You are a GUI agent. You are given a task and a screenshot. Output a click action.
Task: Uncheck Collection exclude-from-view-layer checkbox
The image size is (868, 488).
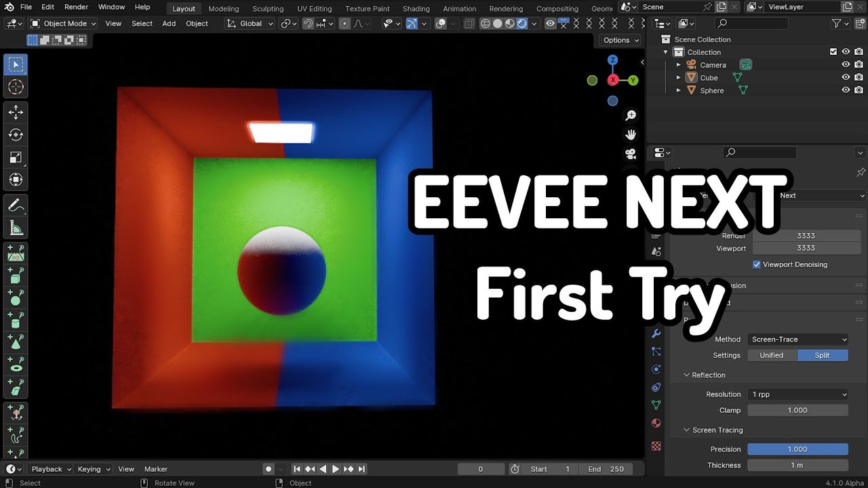coord(833,52)
